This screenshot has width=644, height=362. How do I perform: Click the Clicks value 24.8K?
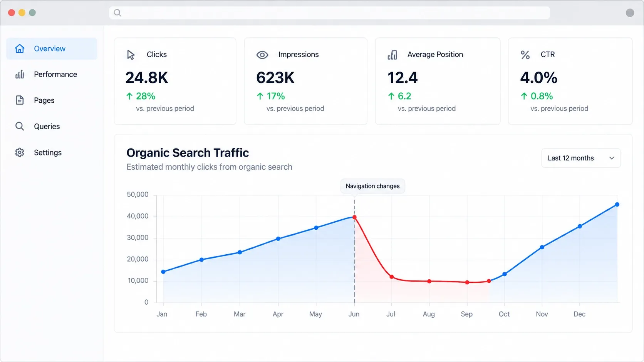[x=147, y=78]
